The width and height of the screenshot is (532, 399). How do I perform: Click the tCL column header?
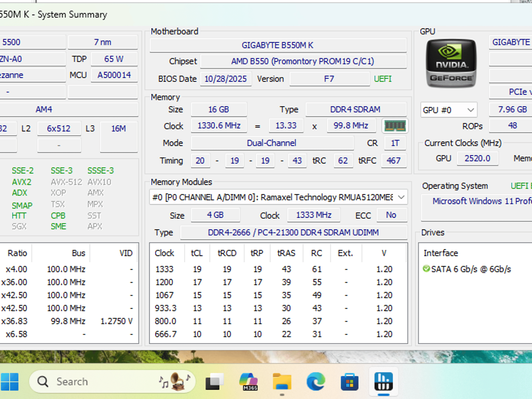tap(197, 253)
